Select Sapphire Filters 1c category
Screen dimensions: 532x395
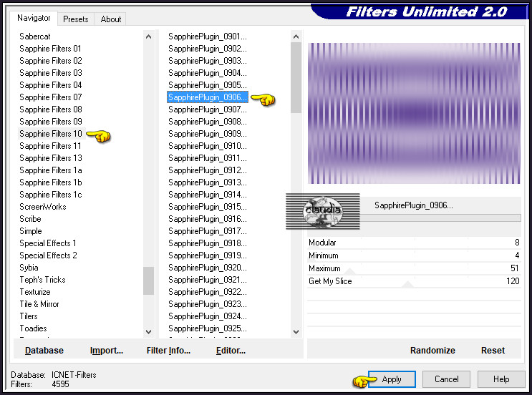point(51,195)
